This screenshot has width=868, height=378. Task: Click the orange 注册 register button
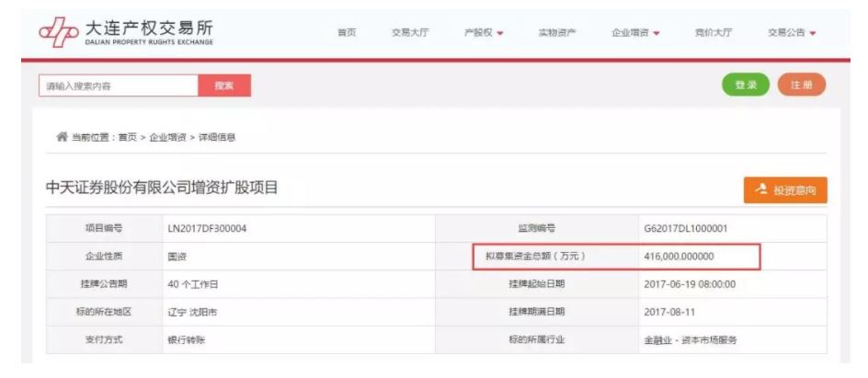tap(802, 85)
